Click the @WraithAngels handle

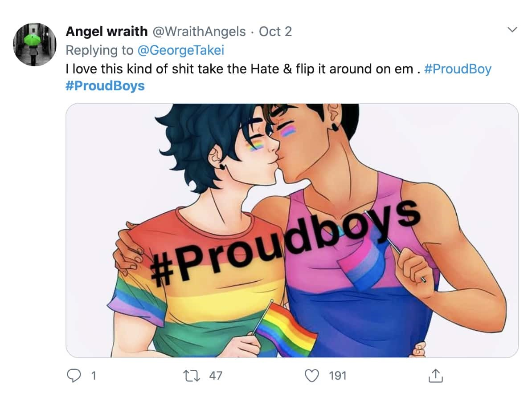199,32
